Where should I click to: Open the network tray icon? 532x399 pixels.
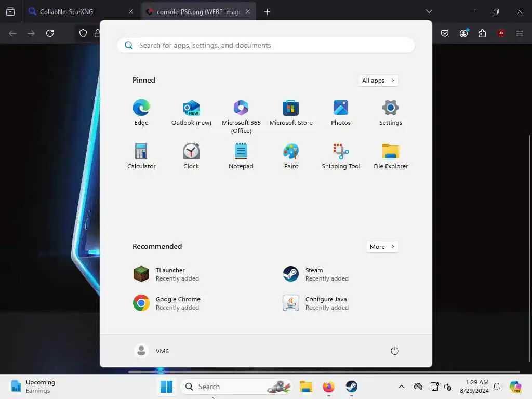pos(434,387)
